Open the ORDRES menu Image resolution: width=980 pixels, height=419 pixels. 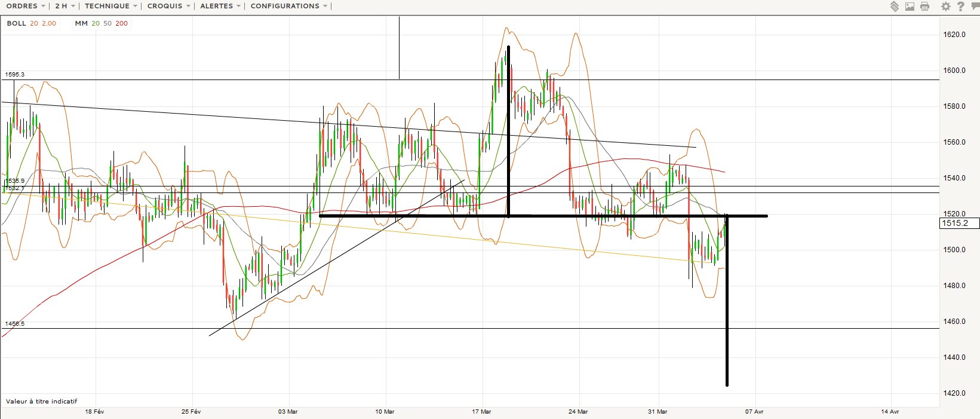point(26,6)
